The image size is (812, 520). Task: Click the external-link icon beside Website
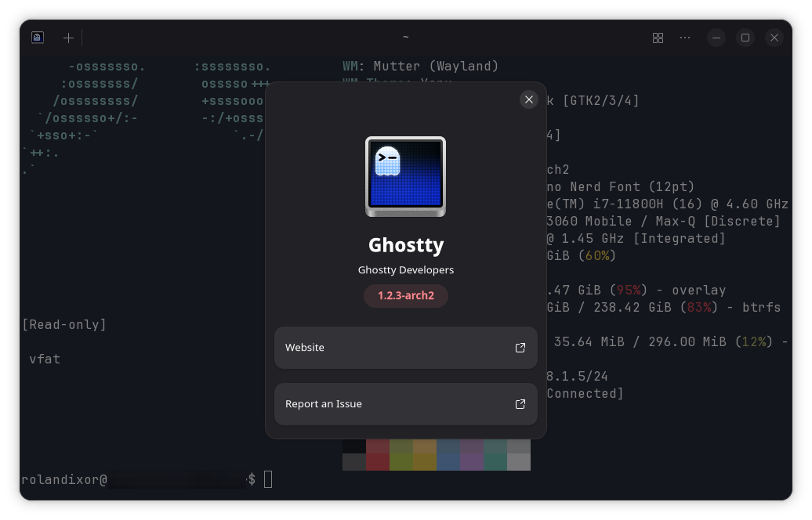click(520, 347)
